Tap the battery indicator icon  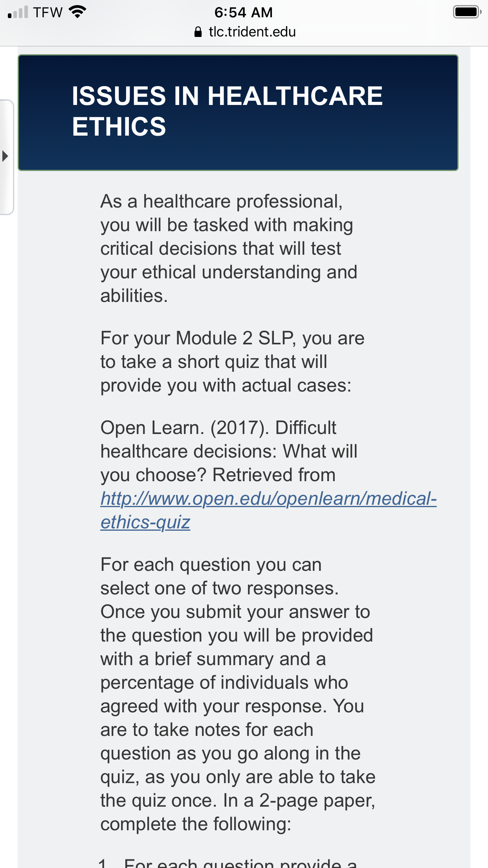pyautogui.click(x=467, y=12)
